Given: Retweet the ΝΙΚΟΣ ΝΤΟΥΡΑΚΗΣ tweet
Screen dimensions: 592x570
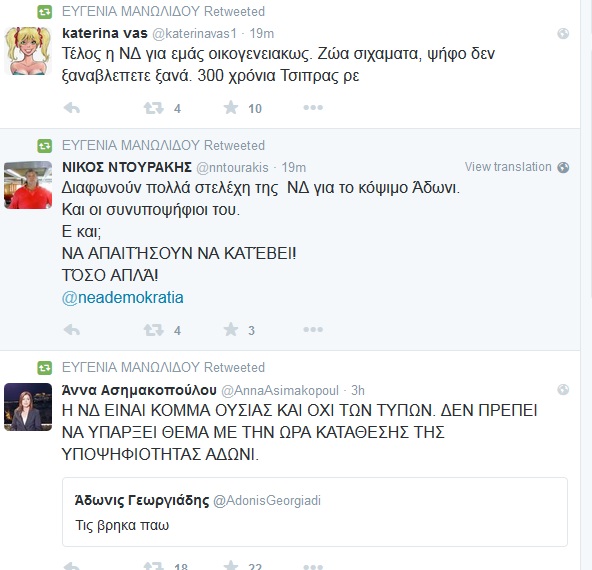Looking at the screenshot, I should [154, 330].
